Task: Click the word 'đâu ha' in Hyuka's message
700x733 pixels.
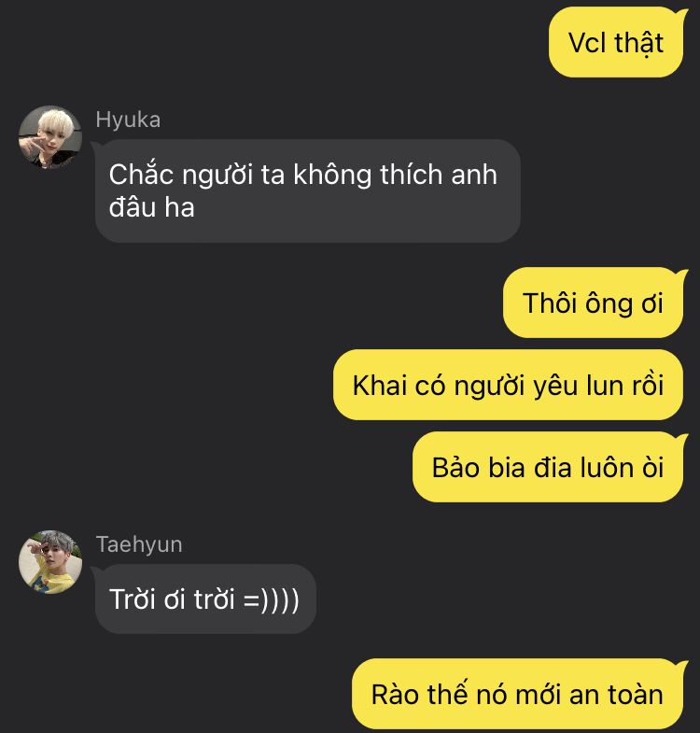Action: click(151, 207)
